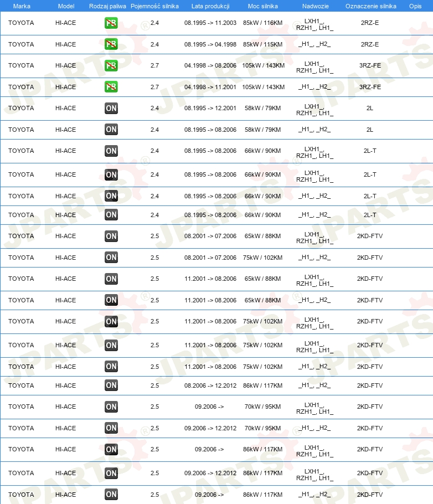
Task: Click ON icon in 09.2006 -> 12.2012 86kW row
Action: point(111,473)
